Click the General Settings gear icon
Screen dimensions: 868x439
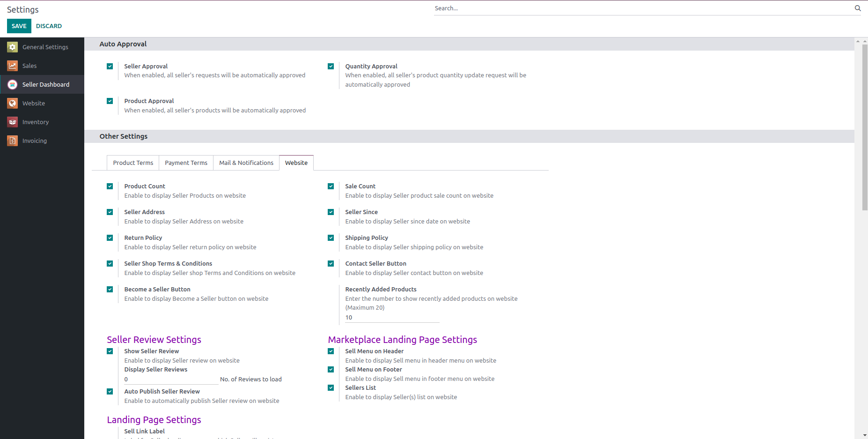[13, 47]
